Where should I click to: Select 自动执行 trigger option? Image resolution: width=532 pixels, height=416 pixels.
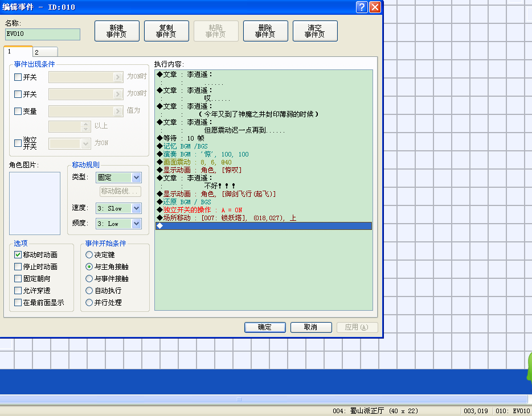tap(89, 291)
